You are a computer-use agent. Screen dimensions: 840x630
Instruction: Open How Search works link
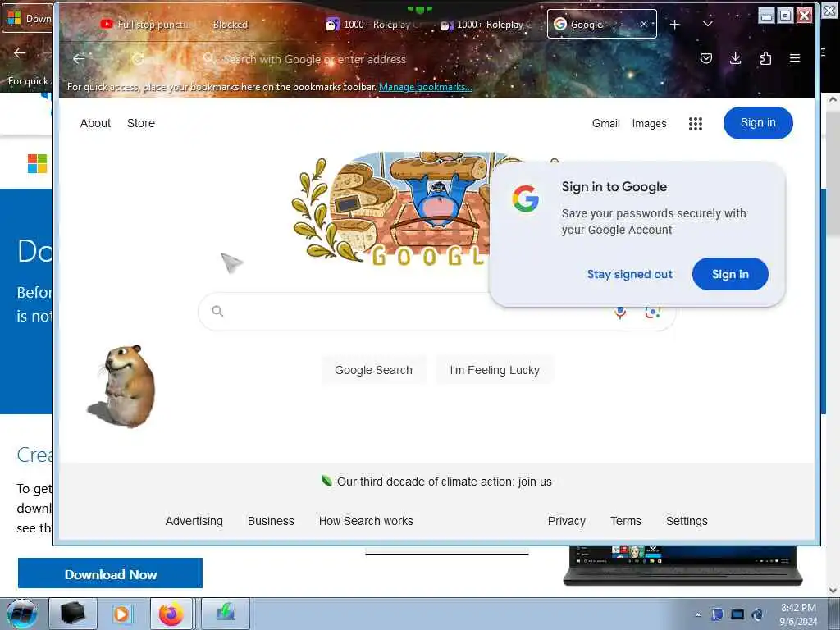point(366,521)
